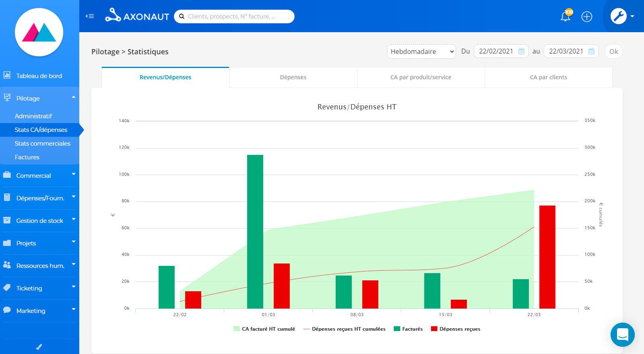The image size is (644, 354).
Task: Open Stats commerciales in the sidebar
Action: click(42, 144)
